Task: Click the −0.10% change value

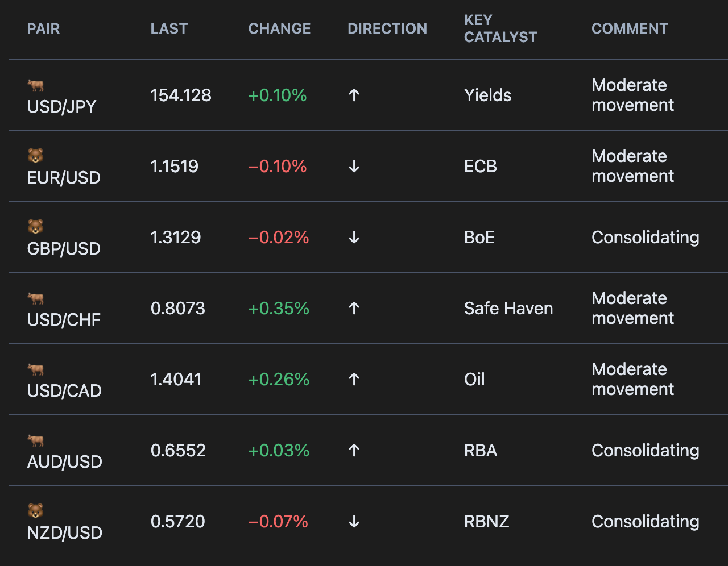Action: tap(278, 166)
